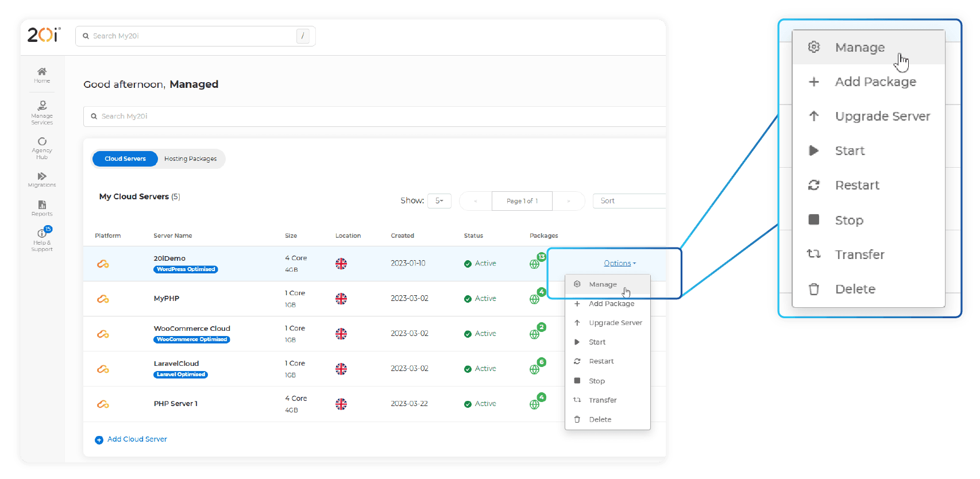Click the cloud platform icon for 20iDemo

[103, 264]
